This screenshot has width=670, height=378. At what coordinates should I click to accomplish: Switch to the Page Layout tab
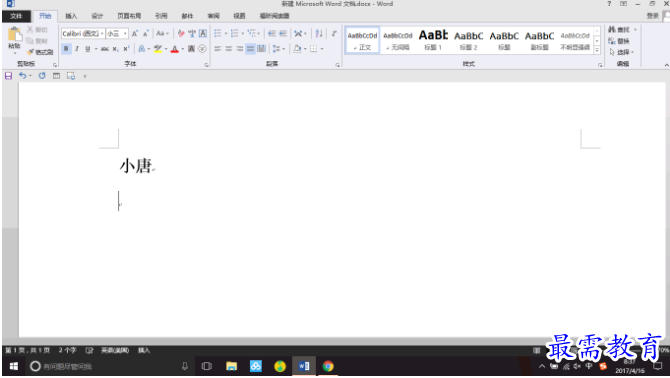point(129,16)
